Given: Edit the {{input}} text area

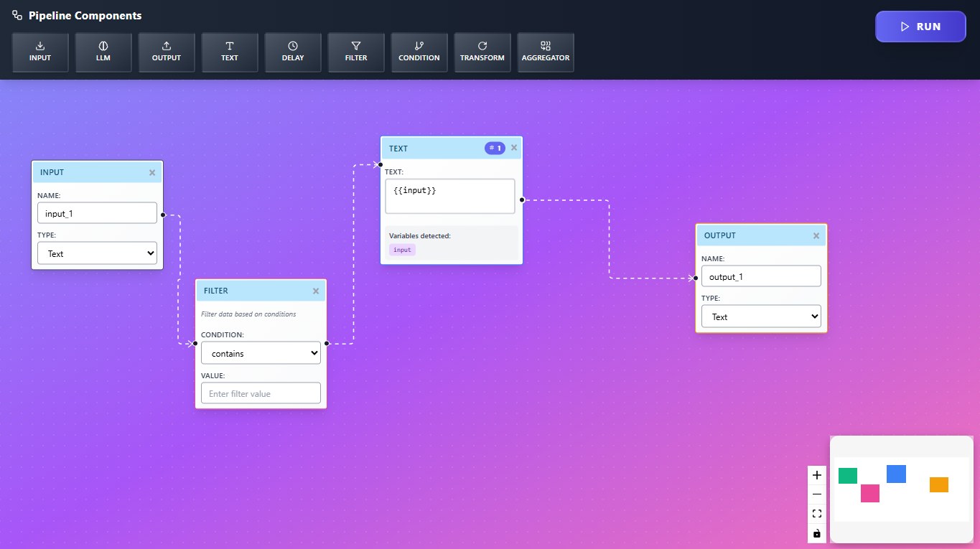Looking at the screenshot, I should pos(450,196).
